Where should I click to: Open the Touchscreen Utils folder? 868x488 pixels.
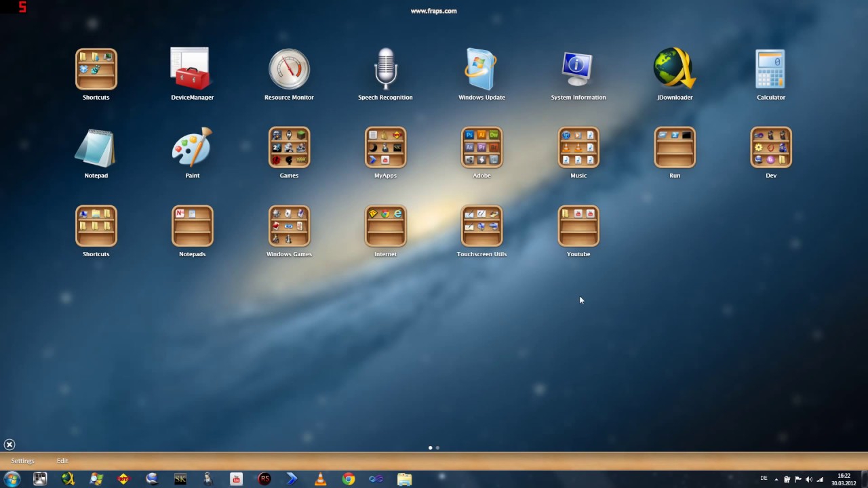[481, 226]
